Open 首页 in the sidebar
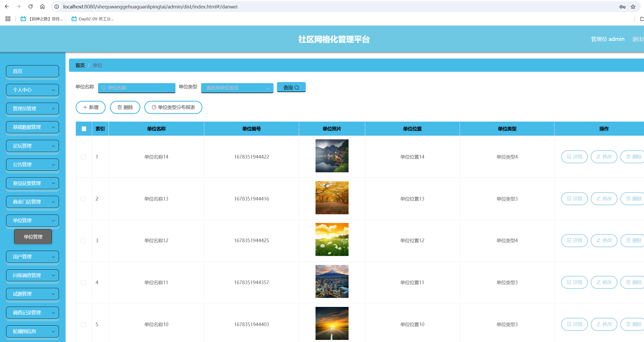Image resolution: width=644 pixels, height=342 pixels. tap(33, 71)
